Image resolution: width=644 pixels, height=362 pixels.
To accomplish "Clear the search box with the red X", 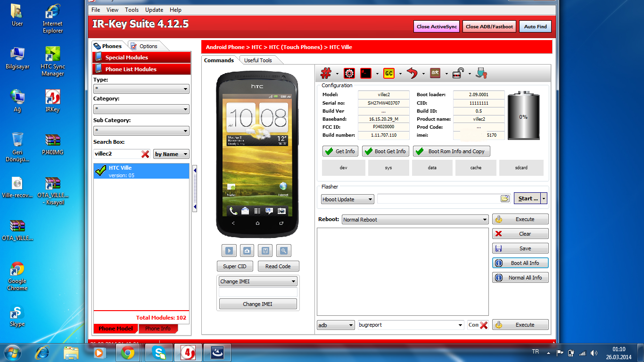I will 145,154.
